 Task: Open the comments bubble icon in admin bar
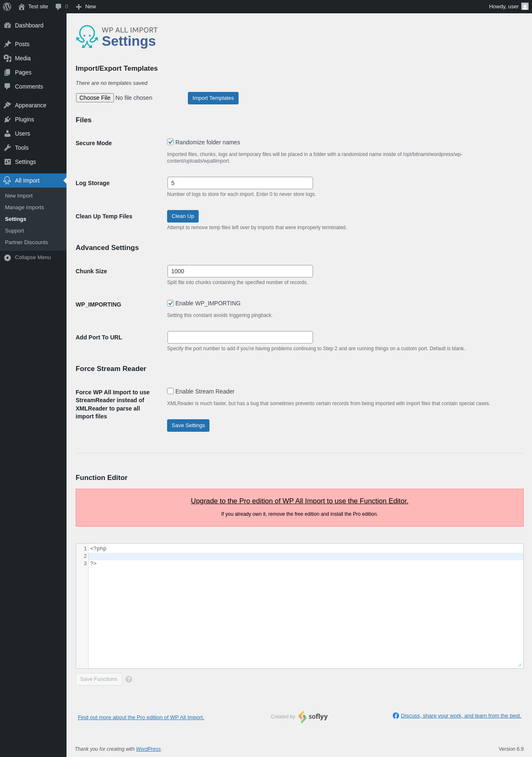click(58, 7)
